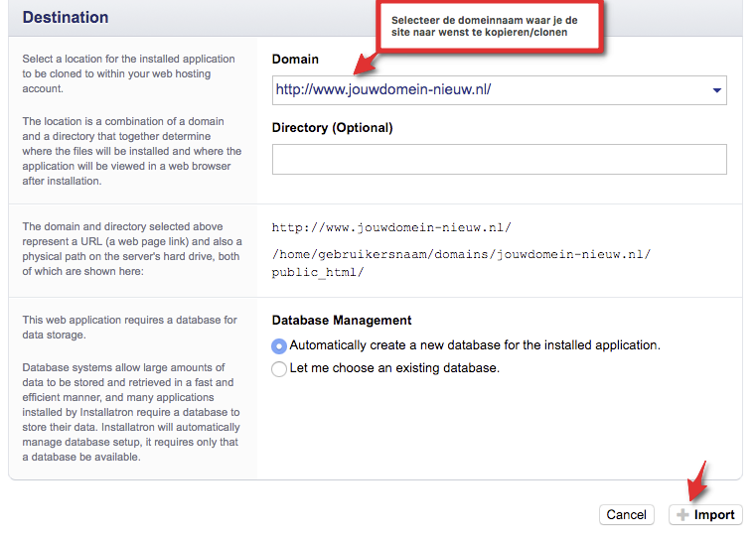Click the monospace URL preview text

391,227
